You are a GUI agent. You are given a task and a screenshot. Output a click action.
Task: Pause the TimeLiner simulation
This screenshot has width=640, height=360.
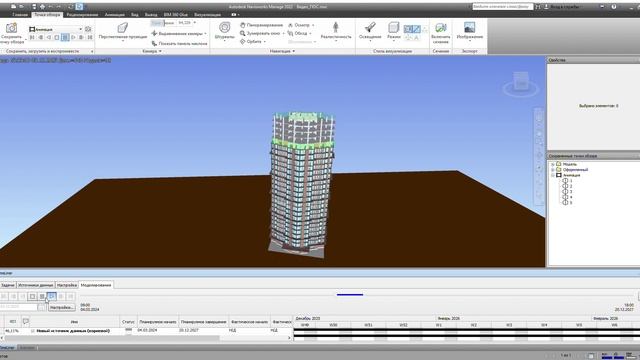42,296
